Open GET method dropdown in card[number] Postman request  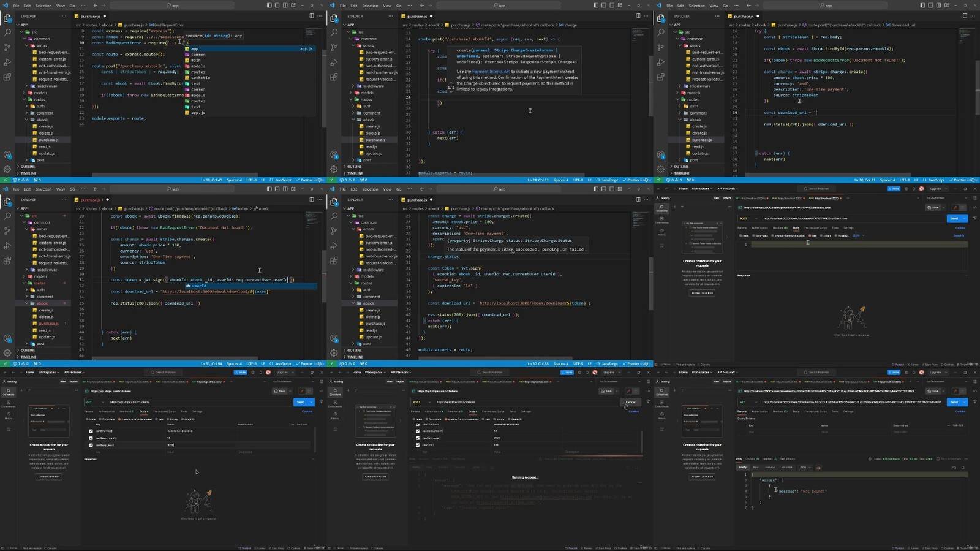pos(95,402)
